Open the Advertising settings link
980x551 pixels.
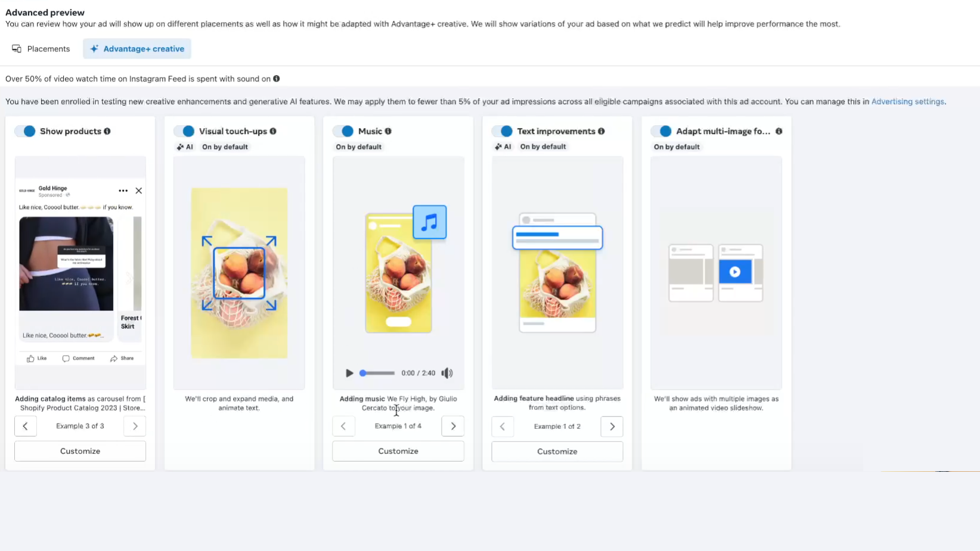pos(908,102)
